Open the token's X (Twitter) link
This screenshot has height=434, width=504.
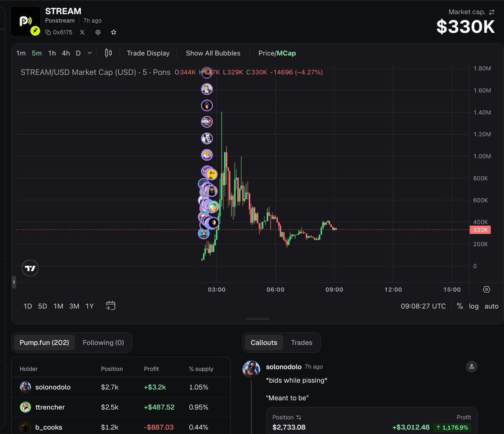(82, 32)
